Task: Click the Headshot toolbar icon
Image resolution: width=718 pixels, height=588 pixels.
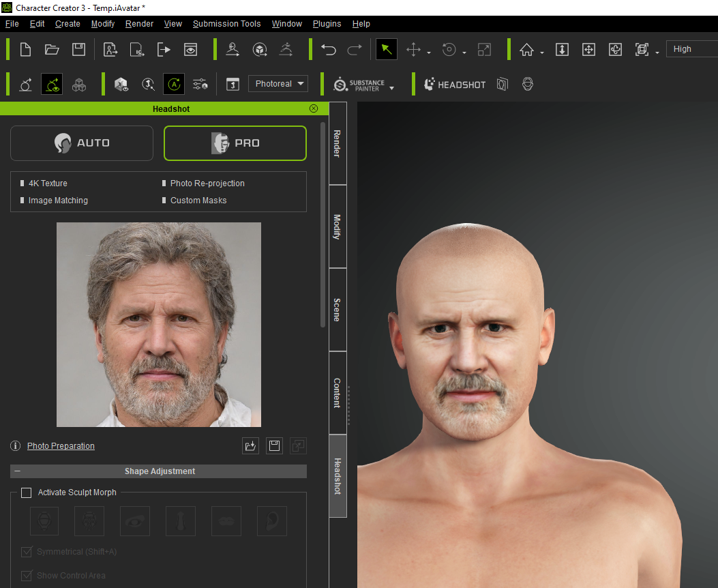Action: coord(455,85)
